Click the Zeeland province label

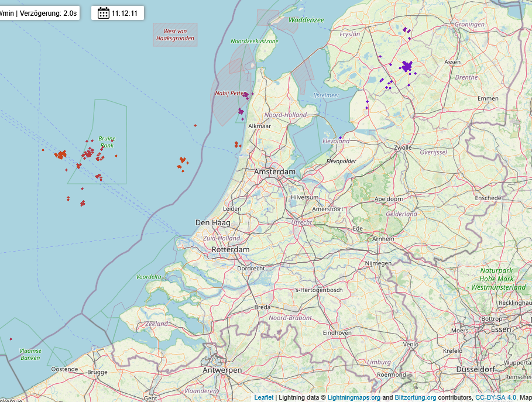pos(156,324)
